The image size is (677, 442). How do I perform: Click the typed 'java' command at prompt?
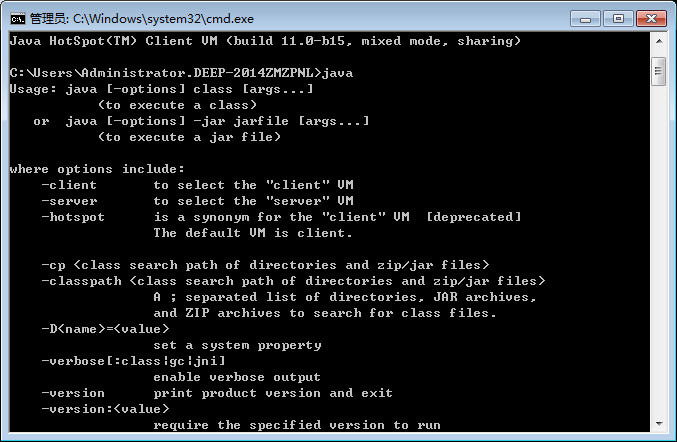pos(338,73)
